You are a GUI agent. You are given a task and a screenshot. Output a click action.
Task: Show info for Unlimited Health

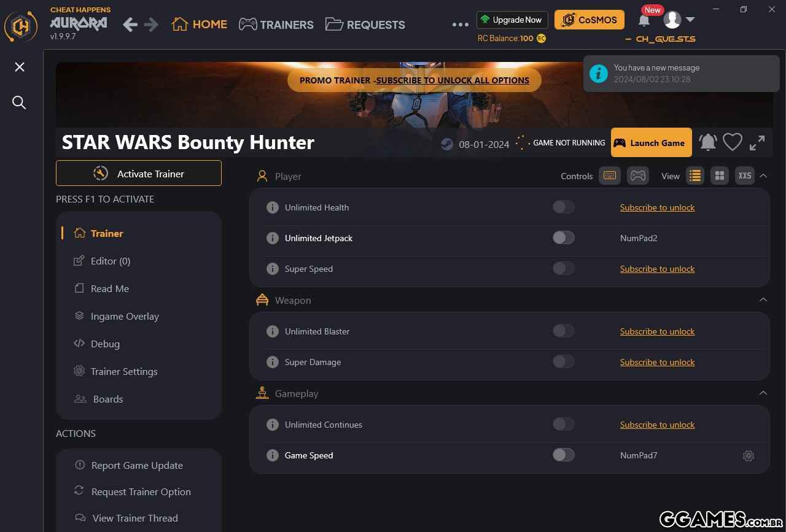[x=273, y=207]
